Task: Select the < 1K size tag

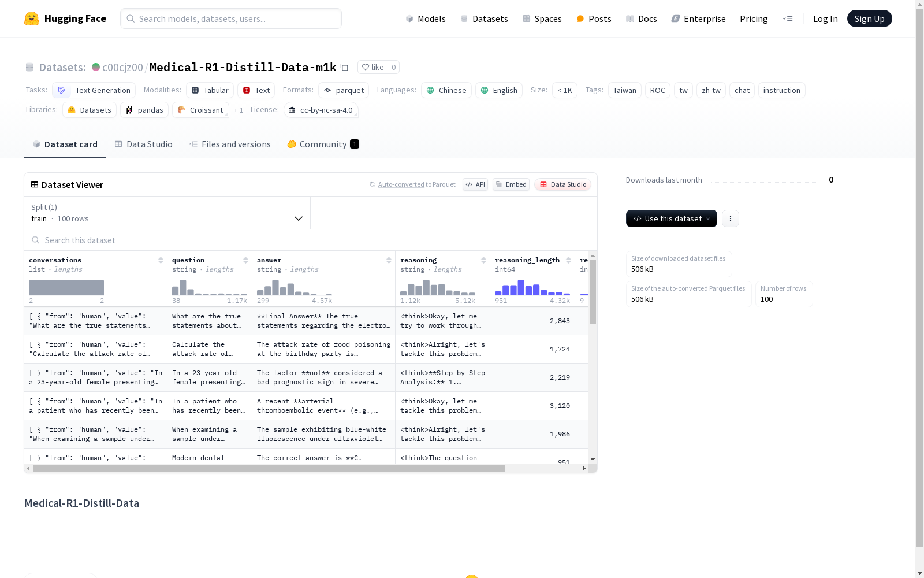Action: [564, 90]
